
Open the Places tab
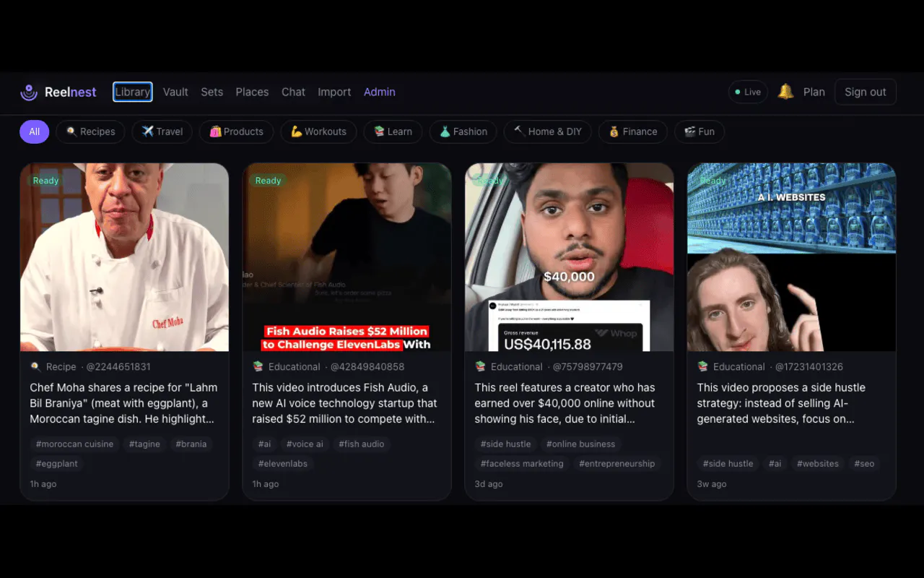point(252,92)
